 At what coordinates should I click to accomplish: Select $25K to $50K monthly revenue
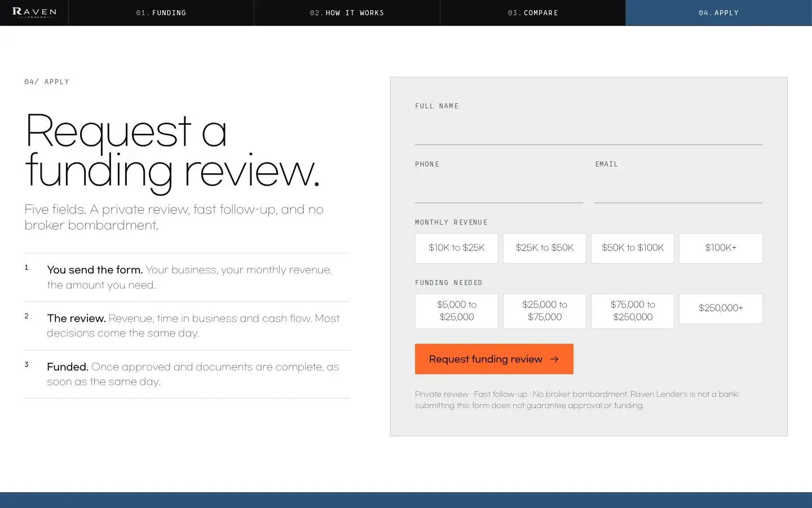pyautogui.click(x=545, y=248)
